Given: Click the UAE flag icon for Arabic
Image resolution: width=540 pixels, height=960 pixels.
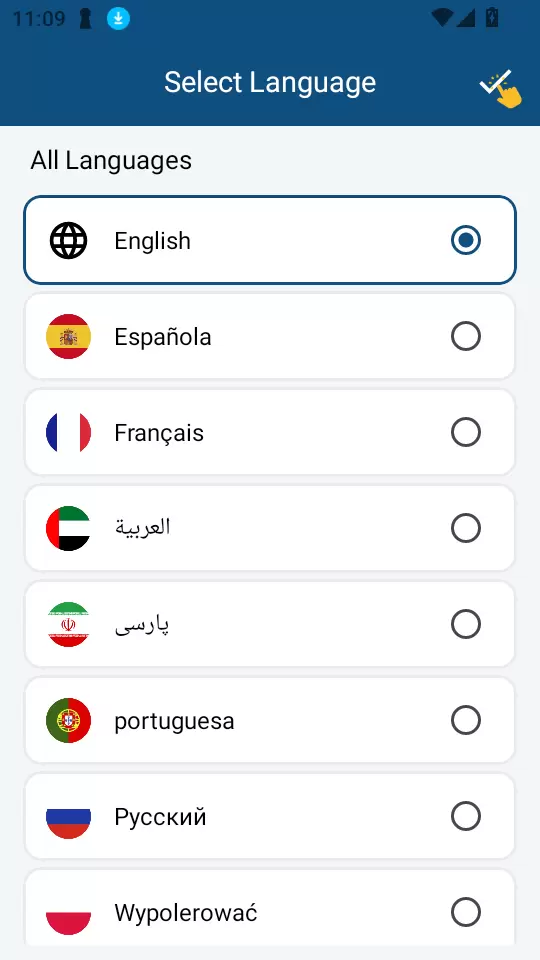Looking at the screenshot, I should (x=69, y=528).
